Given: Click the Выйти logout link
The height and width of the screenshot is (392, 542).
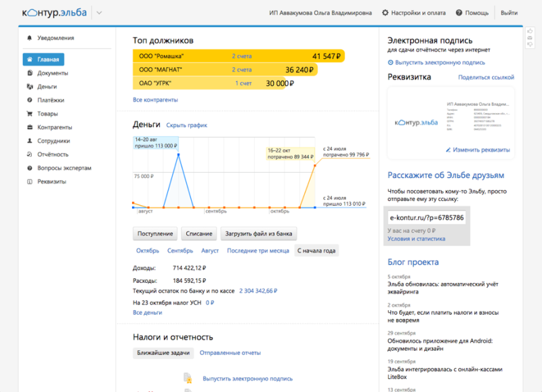Looking at the screenshot, I should (509, 13).
